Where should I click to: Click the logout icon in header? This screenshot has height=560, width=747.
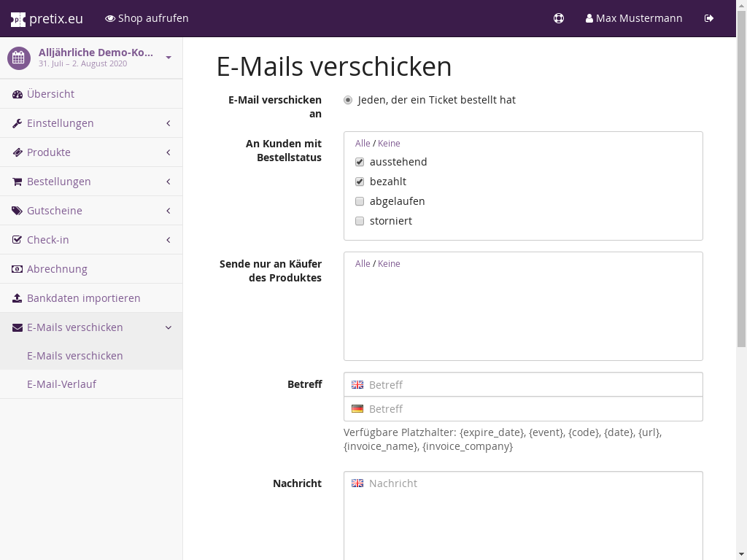click(x=709, y=18)
